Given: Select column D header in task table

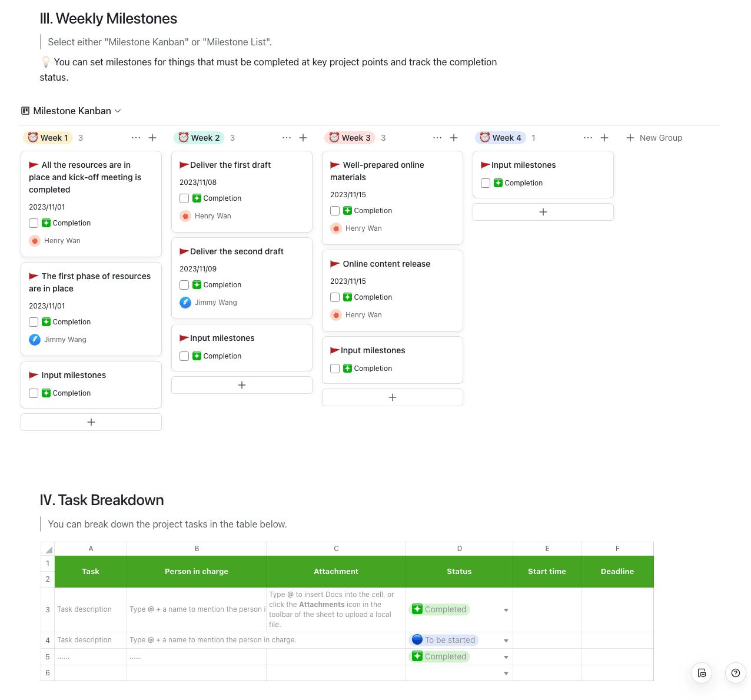Looking at the screenshot, I should (x=459, y=549).
